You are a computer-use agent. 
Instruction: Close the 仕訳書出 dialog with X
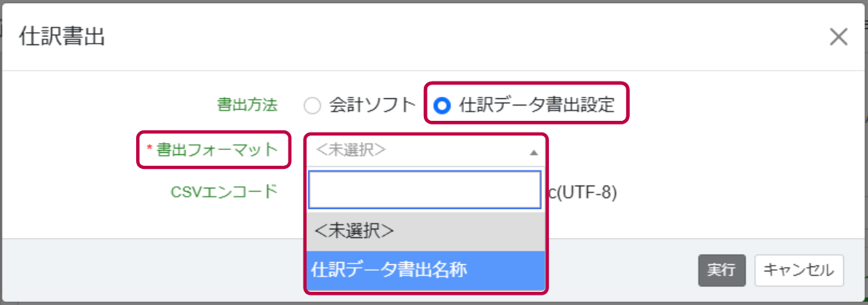(x=838, y=37)
